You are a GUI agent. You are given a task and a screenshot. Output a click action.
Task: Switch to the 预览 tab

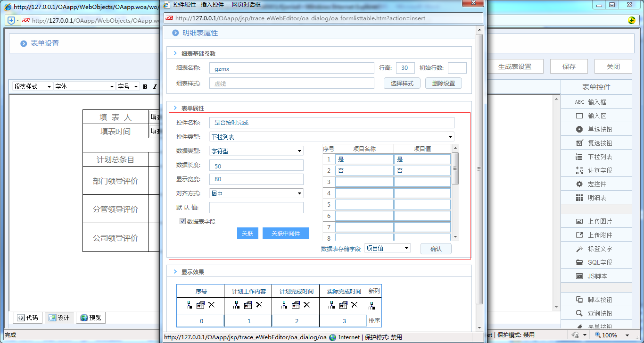[x=91, y=318]
